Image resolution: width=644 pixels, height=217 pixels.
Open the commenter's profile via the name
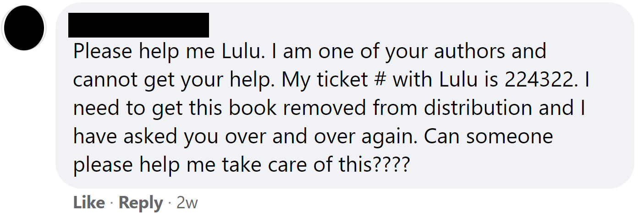(138, 25)
